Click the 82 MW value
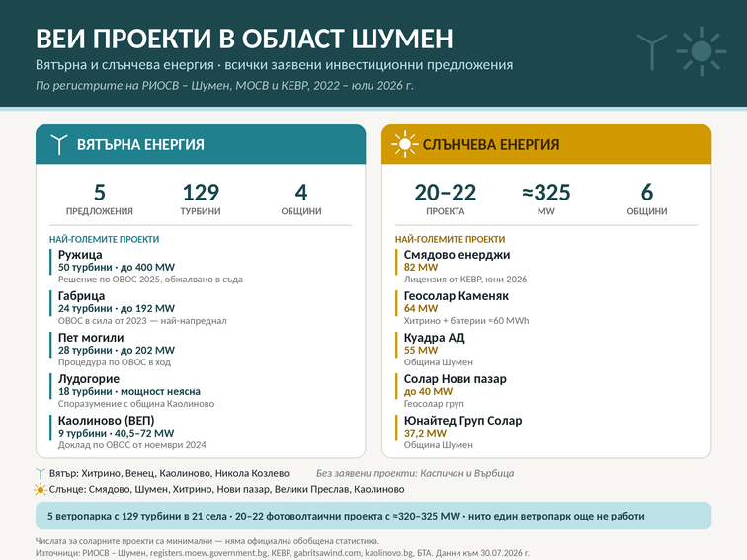Viewport: 747px width, 560px height. click(x=421, y=267)
